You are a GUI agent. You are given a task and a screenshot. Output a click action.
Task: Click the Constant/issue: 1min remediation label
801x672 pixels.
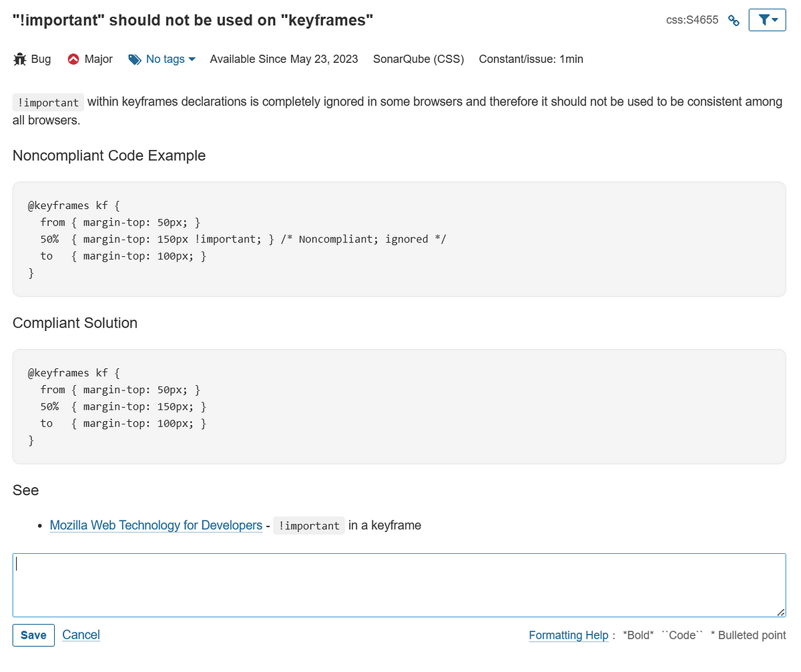[x=531, y=59]
